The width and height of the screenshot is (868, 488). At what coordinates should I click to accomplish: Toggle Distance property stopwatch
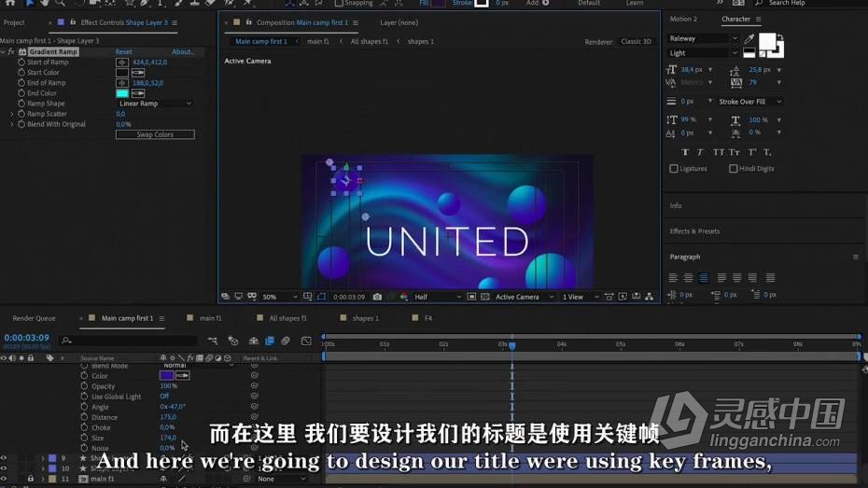[x=84, y=417]
